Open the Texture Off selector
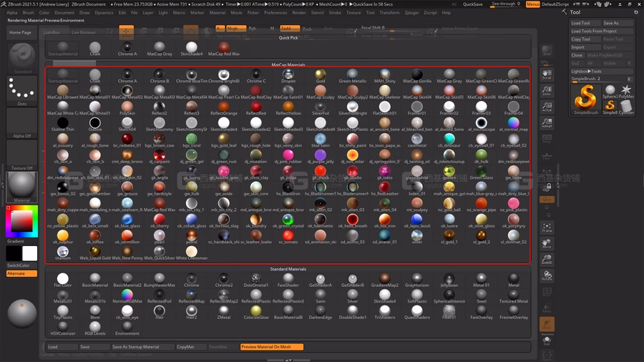644x362 pixels. pyautogui.click(x=21, y=155)
